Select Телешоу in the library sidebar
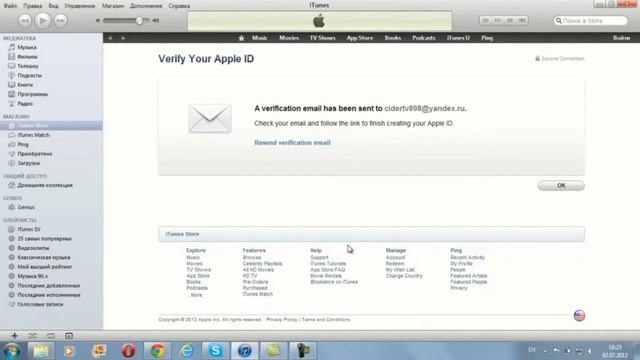Viewport: 640px width, 360px height. [x=28, y=66]
